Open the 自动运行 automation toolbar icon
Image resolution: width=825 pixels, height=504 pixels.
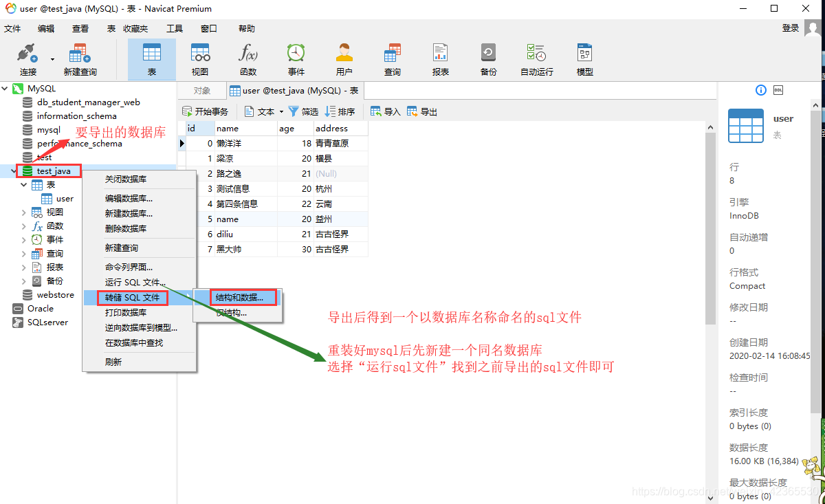[537, 60]
